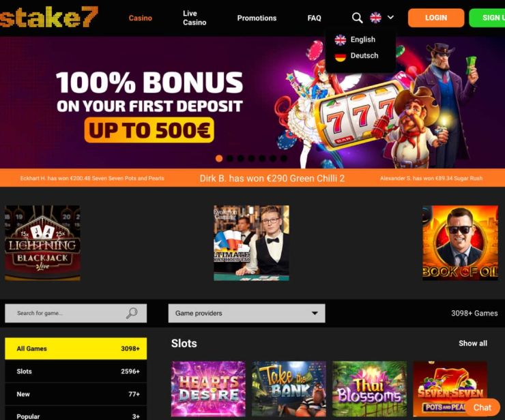The height and width of the screenshot is (420, 505).
Task: Click the Search for game input field
Action: (x=76, y=313)
